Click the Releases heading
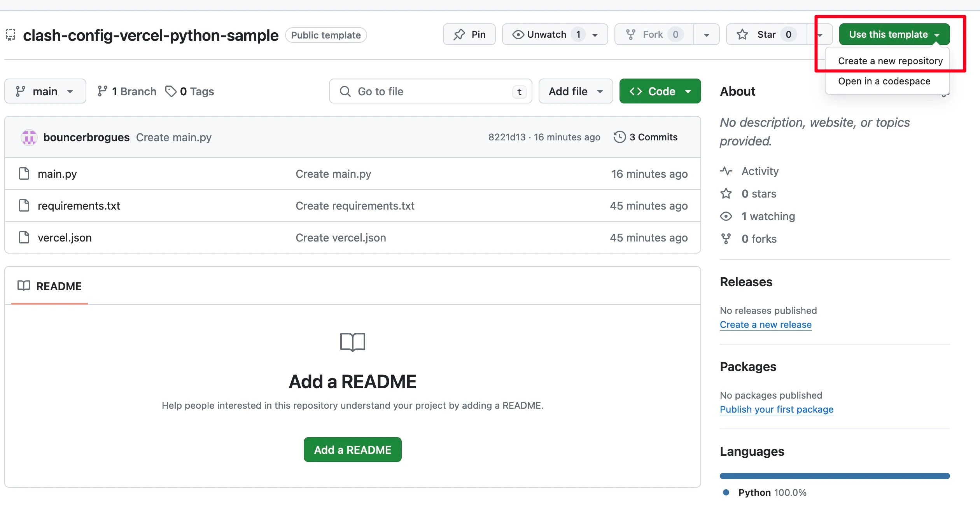This screenshot has width=980, height=511. (746, 282)
